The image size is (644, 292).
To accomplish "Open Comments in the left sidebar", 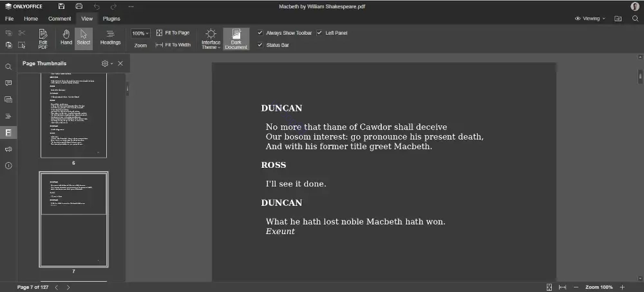I will 8,83.
